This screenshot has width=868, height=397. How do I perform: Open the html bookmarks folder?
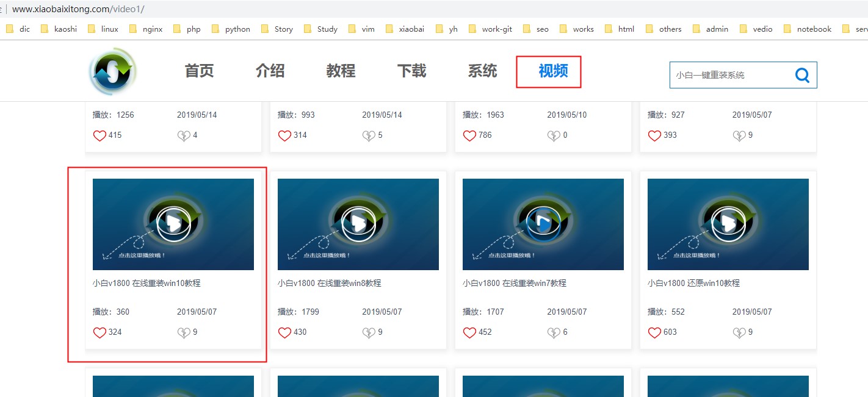tap(620, 29)
